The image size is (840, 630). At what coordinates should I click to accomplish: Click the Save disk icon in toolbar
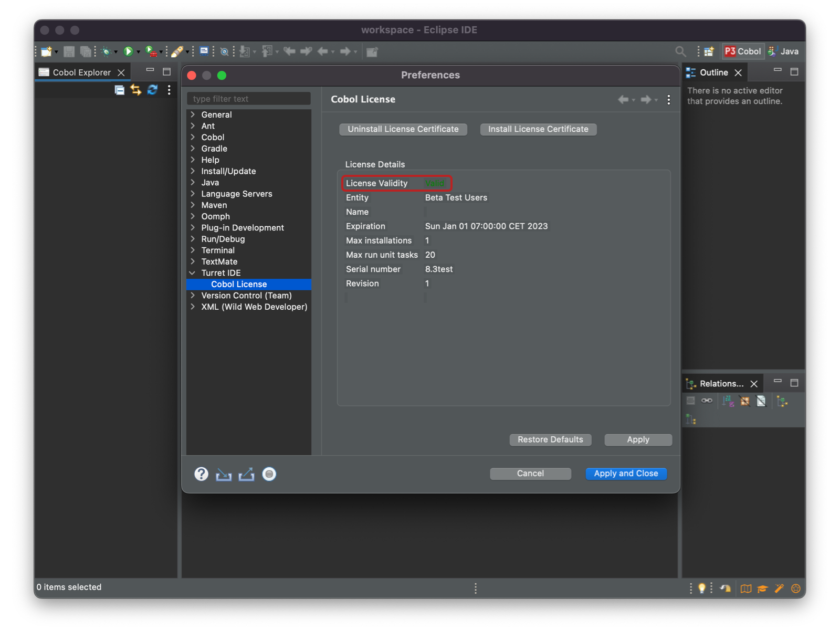(69, 51)
